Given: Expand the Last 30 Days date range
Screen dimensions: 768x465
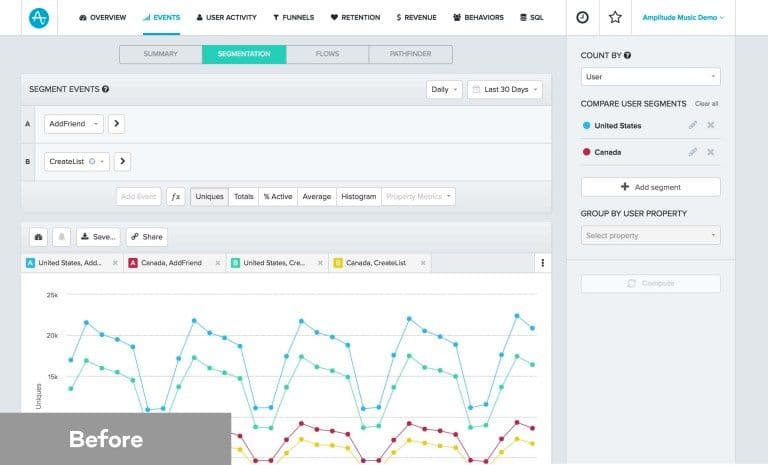Looking at the screenshot, I should pos(505,89).
